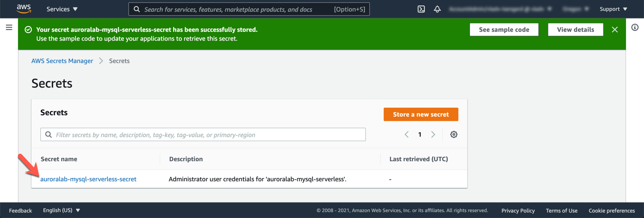Click the AWS logo home icon

24,9
